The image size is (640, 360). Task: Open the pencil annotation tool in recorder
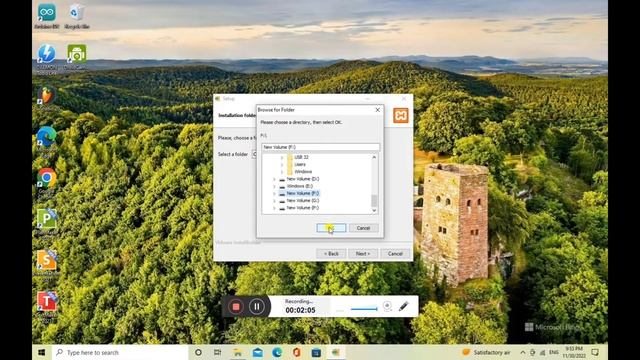pyautogui.click(x=404, y=306)
